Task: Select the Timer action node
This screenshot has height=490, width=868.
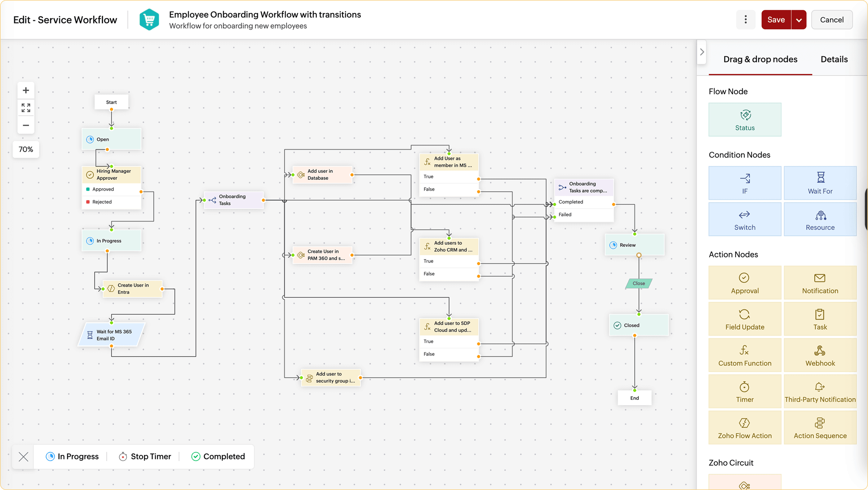Action: tap(745, 391)
